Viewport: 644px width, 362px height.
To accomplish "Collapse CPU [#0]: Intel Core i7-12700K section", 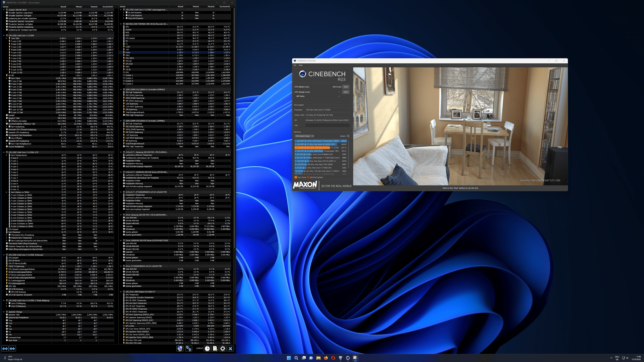I will [x=4, y=36].
